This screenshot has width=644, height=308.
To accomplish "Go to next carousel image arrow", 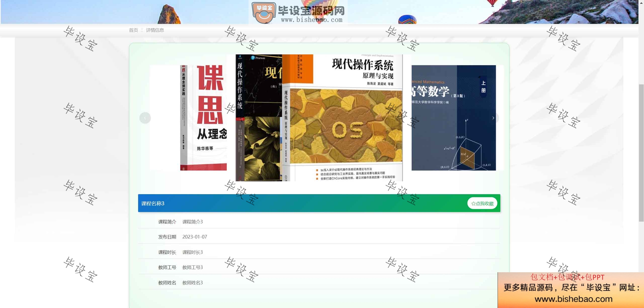I will (493, 118).
